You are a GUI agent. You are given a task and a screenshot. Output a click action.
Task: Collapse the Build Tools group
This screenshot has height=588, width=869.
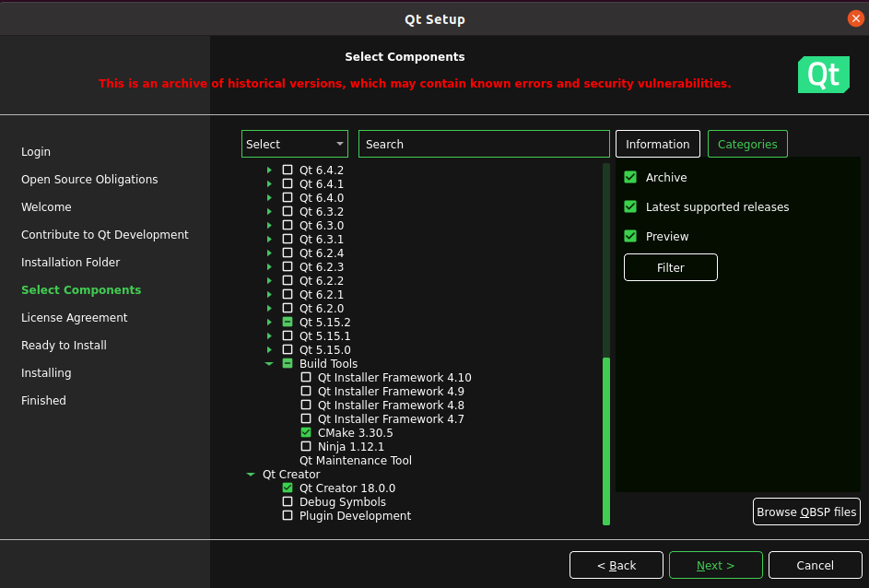click(x=269, y=363)
